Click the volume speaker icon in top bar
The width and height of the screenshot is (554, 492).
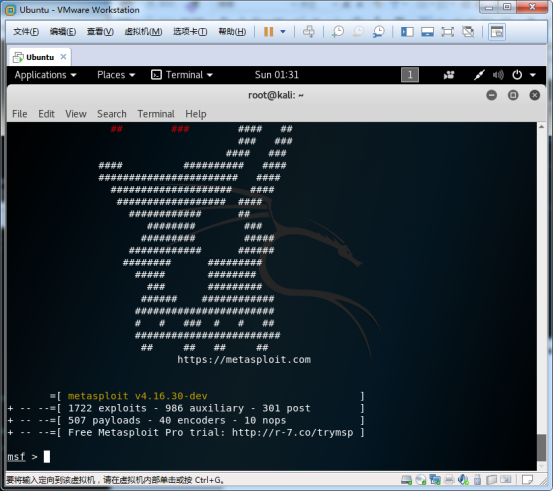pos(498,75)
